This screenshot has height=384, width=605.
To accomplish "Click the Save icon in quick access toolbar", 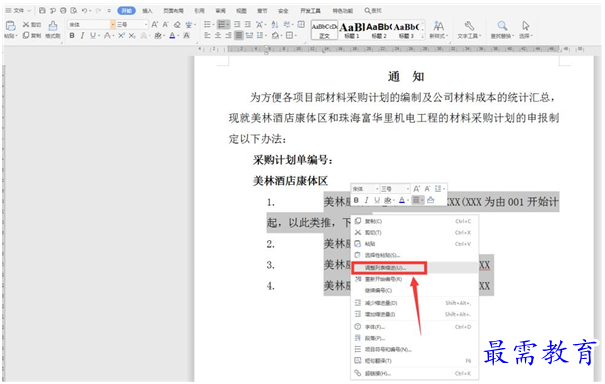I will pos(42,10).
